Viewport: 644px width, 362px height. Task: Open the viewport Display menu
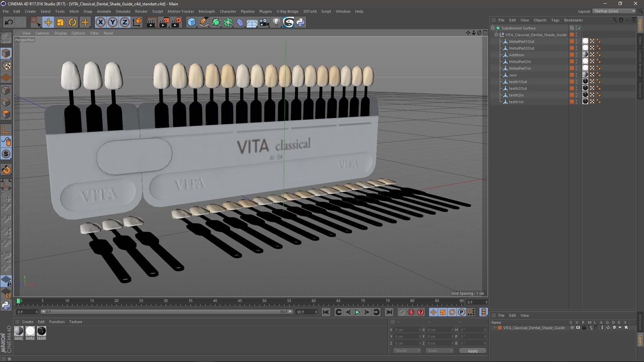tap(61, 33)
